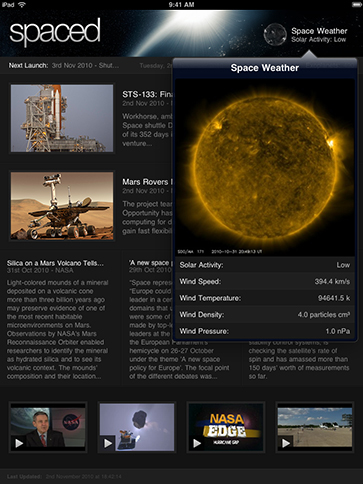Tap the Space Weather popover title

click(x=265, y=68)
